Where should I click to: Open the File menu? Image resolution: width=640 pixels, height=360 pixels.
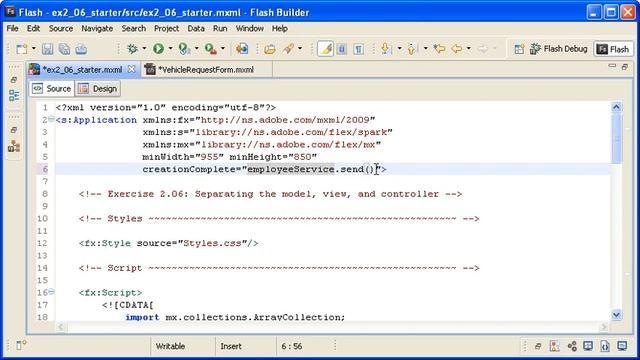tap(12, 29)
